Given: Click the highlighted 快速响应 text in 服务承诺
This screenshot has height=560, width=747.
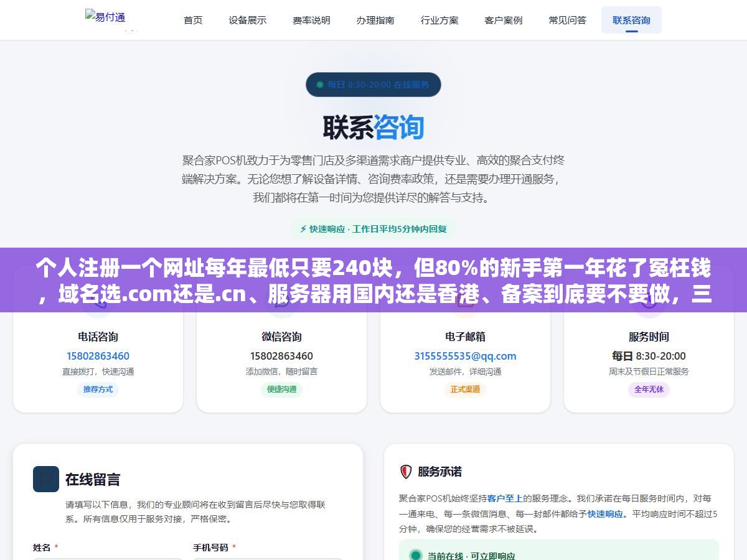Looking at the screenshot, I should (x=605, y=514).
